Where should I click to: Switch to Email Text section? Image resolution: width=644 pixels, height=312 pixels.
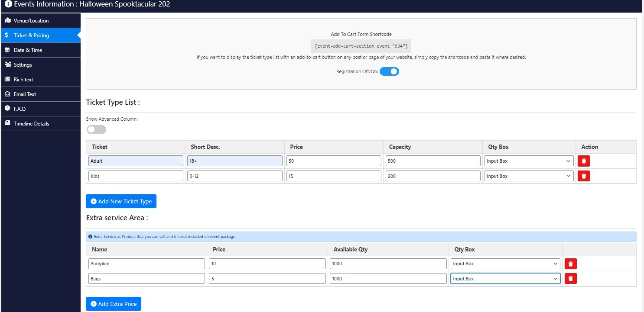[25, 94]
